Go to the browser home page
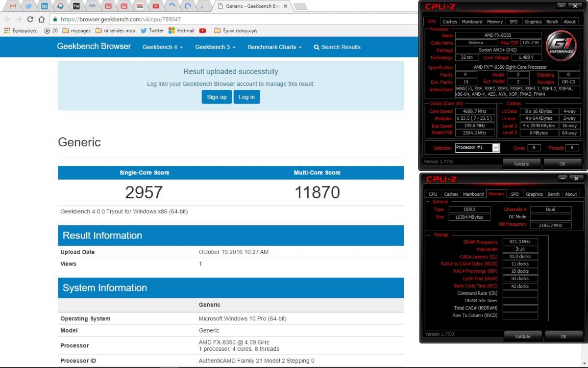This screenshot has width=588, height=368. tap(41, 19)
